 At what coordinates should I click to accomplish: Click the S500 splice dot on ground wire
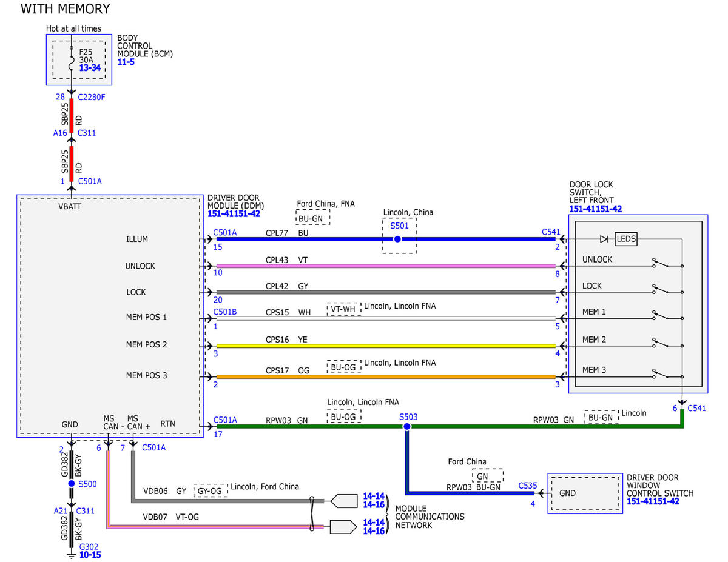tap(72, 484)
